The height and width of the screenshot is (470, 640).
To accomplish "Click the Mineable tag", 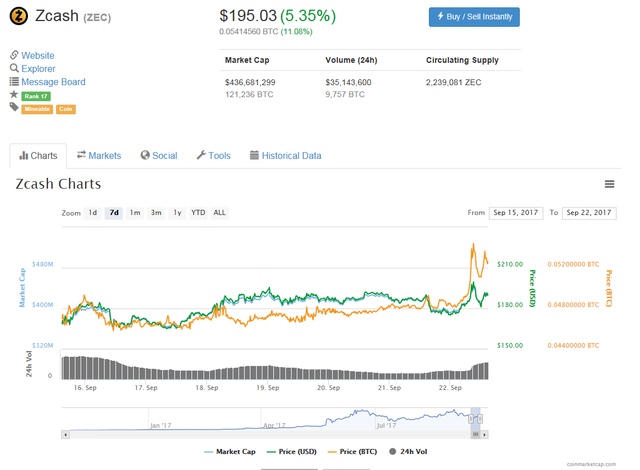I will click(37, 109).
